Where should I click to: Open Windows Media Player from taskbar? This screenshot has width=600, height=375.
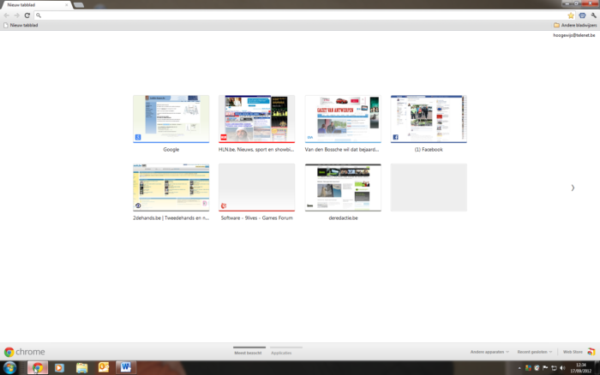pyautogui.click(x=59, y=368)
